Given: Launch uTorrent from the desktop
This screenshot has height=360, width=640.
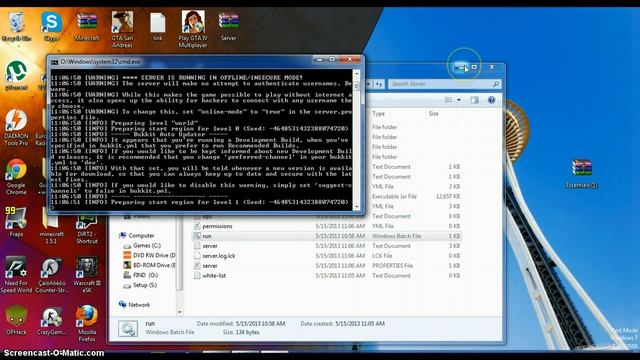Looking at the screenshot, I should [x=16, y=76].
